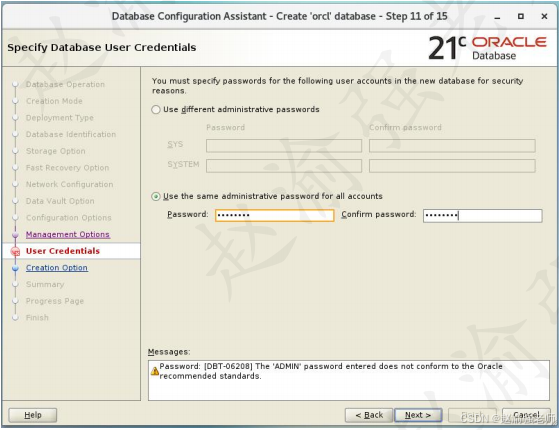Click 'Database Operation' step text
The width and height of the screenshot is (559, 430).
click(65, 85)
